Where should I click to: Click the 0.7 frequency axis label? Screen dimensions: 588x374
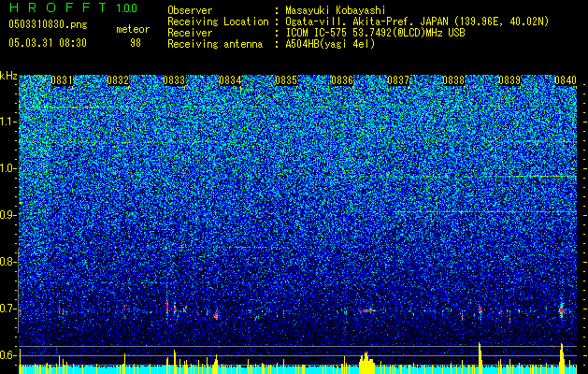point(7,309)
